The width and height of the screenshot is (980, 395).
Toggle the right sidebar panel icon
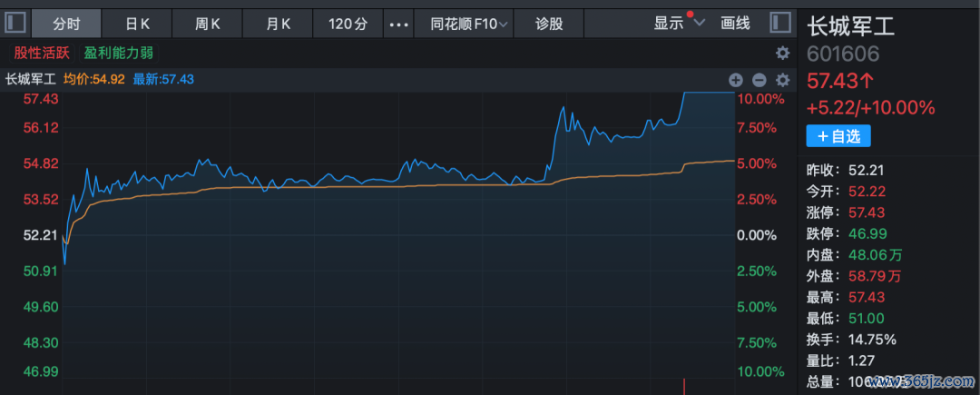(780, 24)
